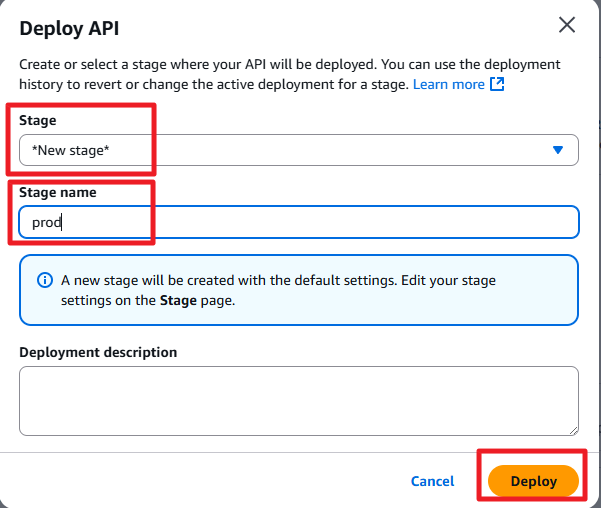Click inside the Deployment description text area
601x508 pixels.
click(298, 400)
